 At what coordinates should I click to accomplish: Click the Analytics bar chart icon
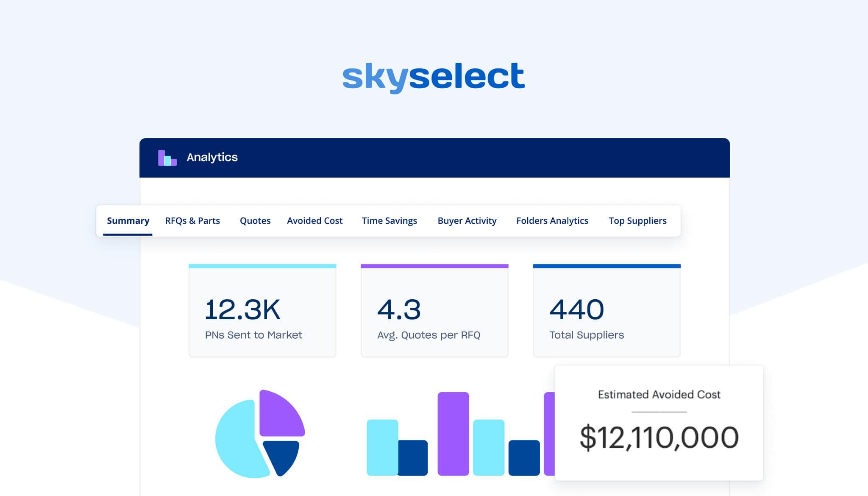167,158
